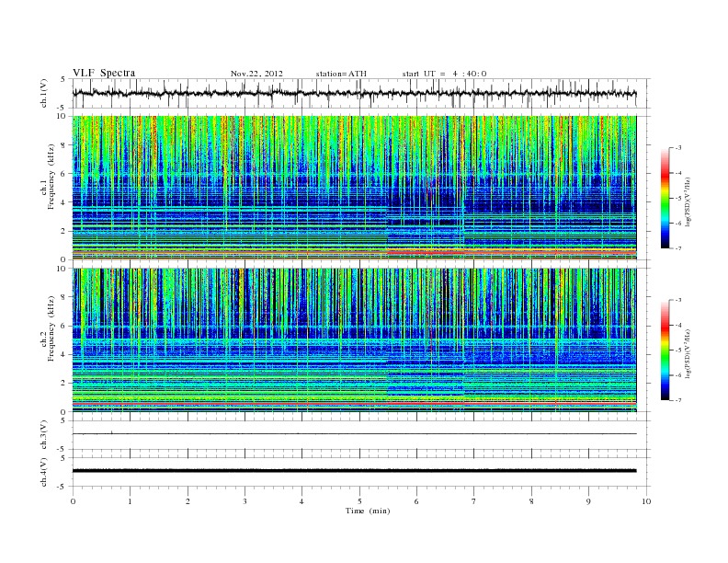Click time axis tick label "1"
This screenshot has height=563, width=728.
[130, 501]
